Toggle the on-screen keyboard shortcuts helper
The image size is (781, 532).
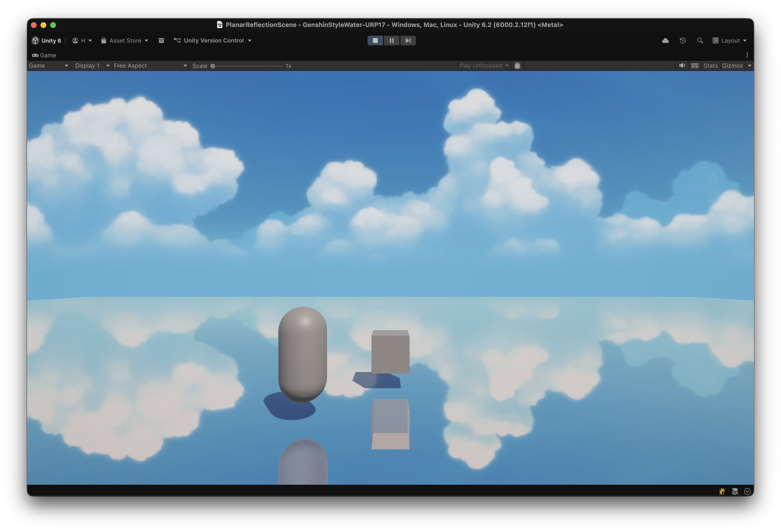(695, 66)
